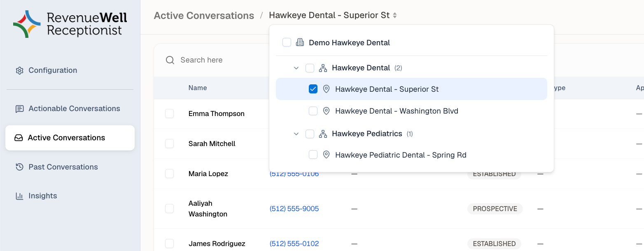Select Hawkeye Dental - Washington Blvd label
Viewport: 644px width, 251px height.
[397, 111]
